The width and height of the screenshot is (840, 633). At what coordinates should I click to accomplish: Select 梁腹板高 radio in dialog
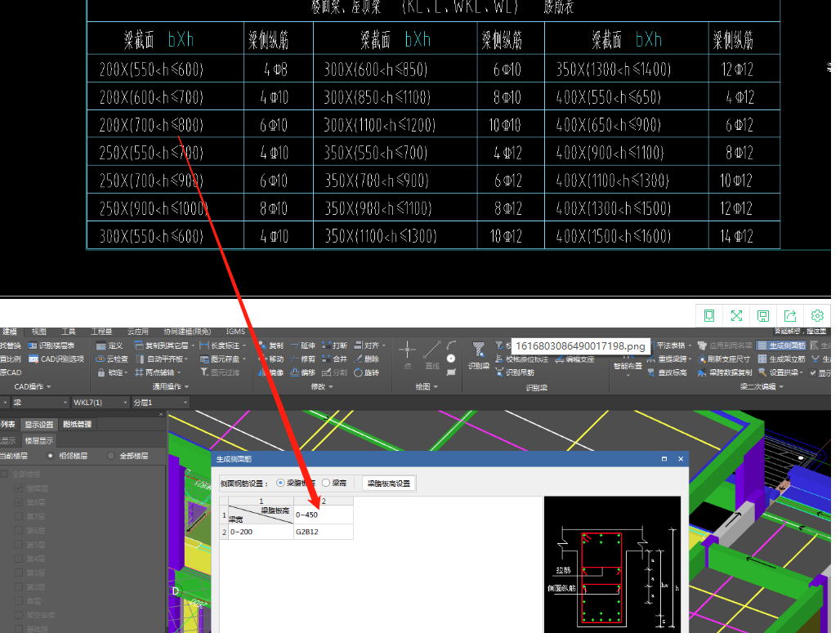pyautogui.click(x=280, y=483)
